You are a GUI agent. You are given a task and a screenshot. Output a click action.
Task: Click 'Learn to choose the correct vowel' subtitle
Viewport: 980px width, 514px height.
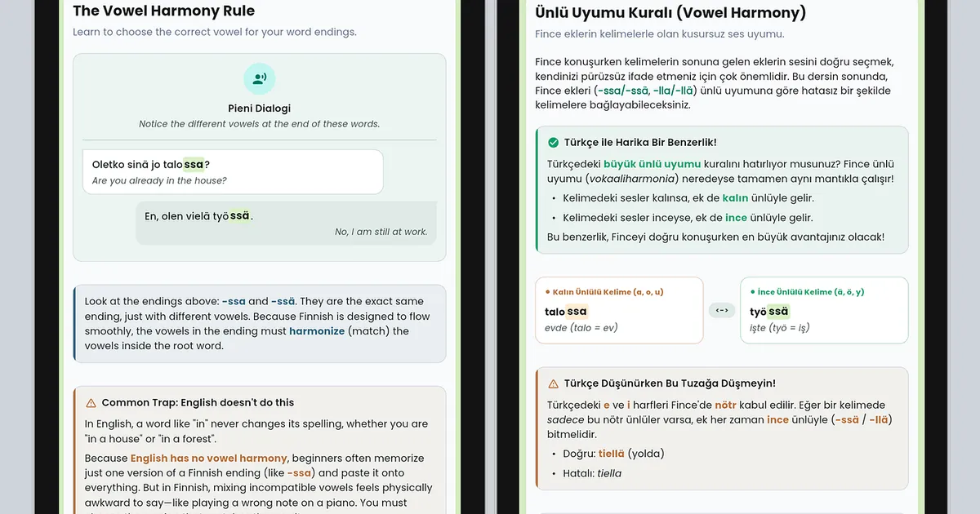pos(215,33)
